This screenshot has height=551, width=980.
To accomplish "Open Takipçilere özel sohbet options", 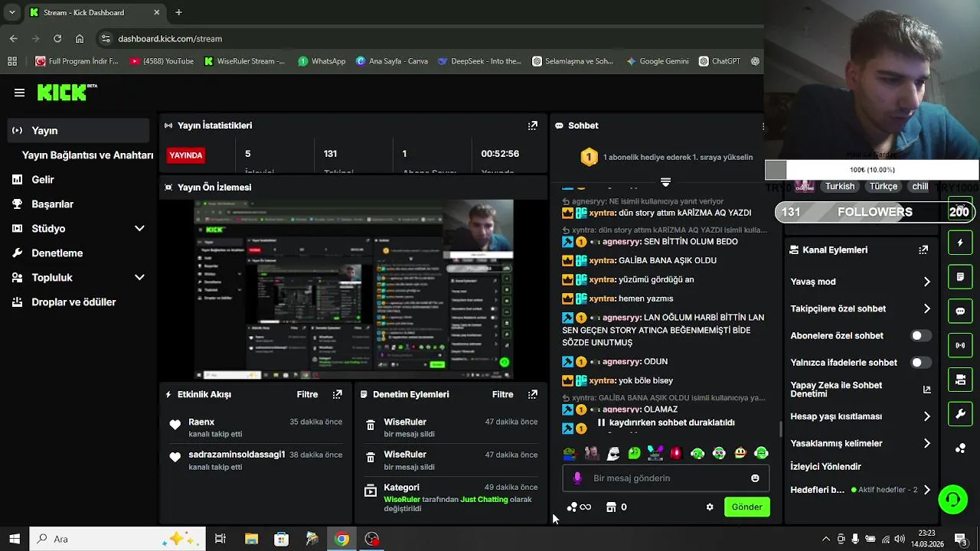I will pos(861,308).
